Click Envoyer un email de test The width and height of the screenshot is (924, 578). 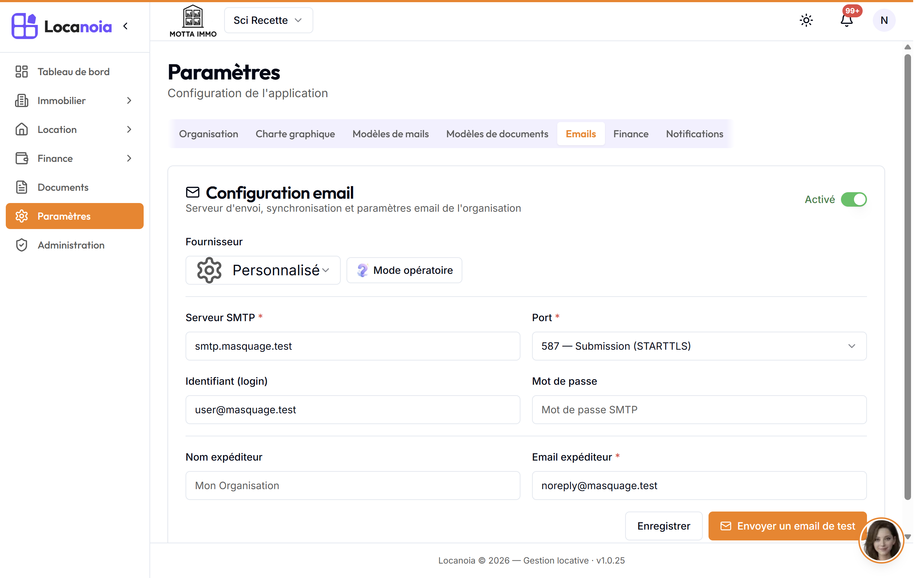787,526
